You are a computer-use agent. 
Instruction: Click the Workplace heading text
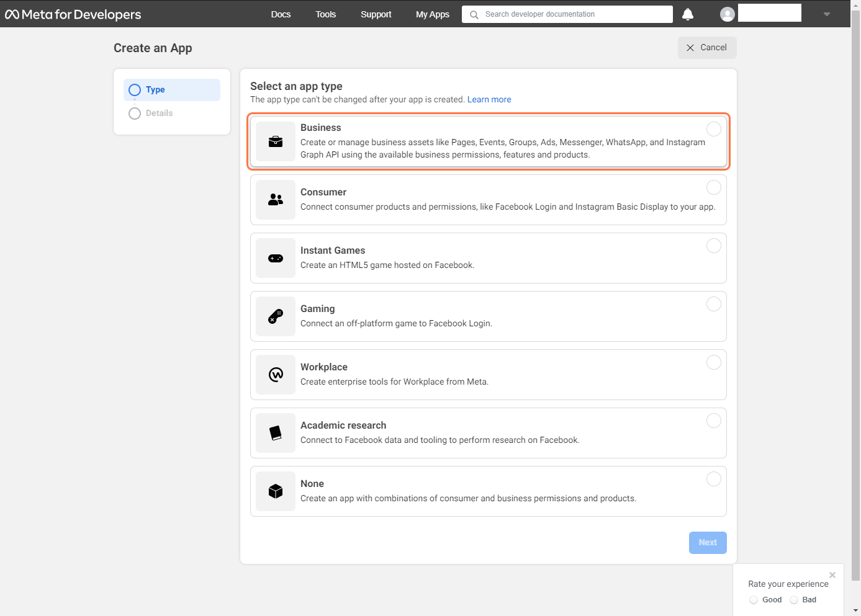pos(324,367)
